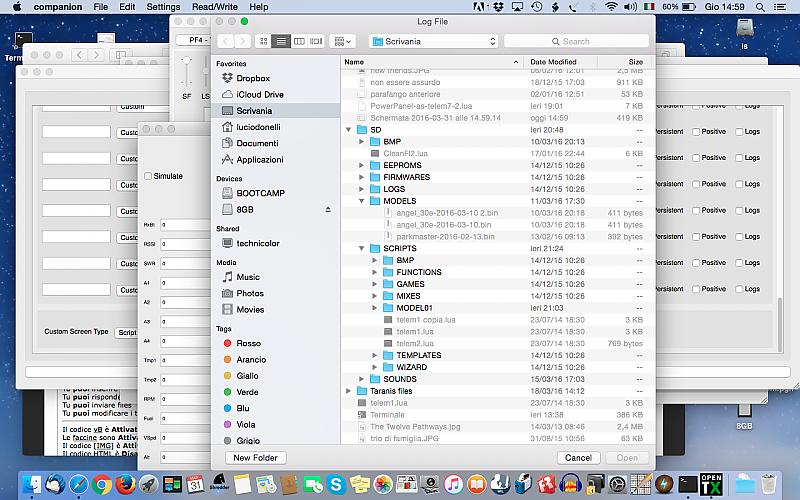
Task: Click the back navigation arrow
Action: 225,41
